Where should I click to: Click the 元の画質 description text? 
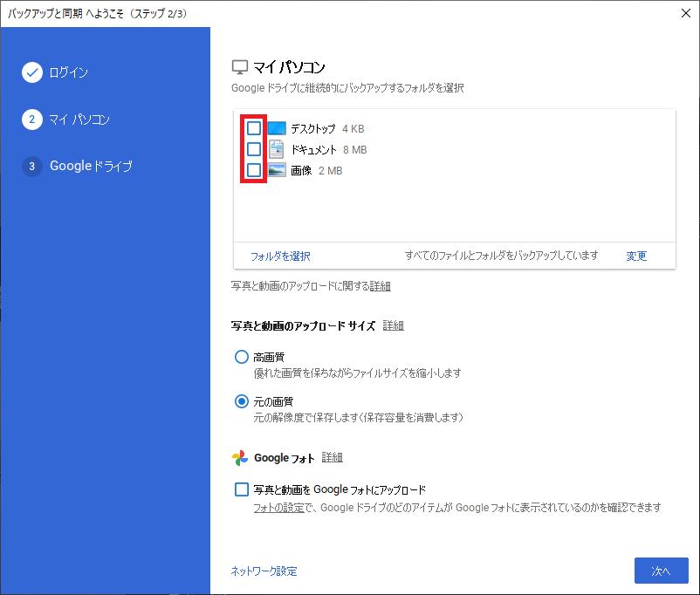click(359, 418)
